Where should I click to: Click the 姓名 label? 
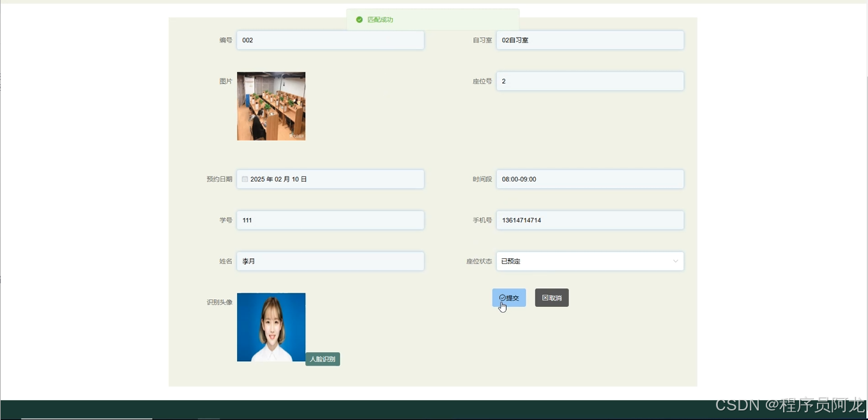pos(225,261)
